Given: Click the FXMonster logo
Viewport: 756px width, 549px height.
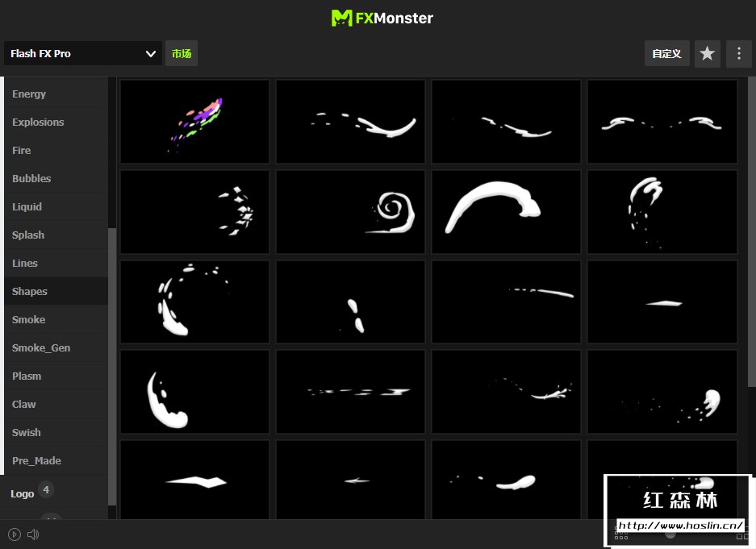Looking at the screenshot, I should click(382, 19).
